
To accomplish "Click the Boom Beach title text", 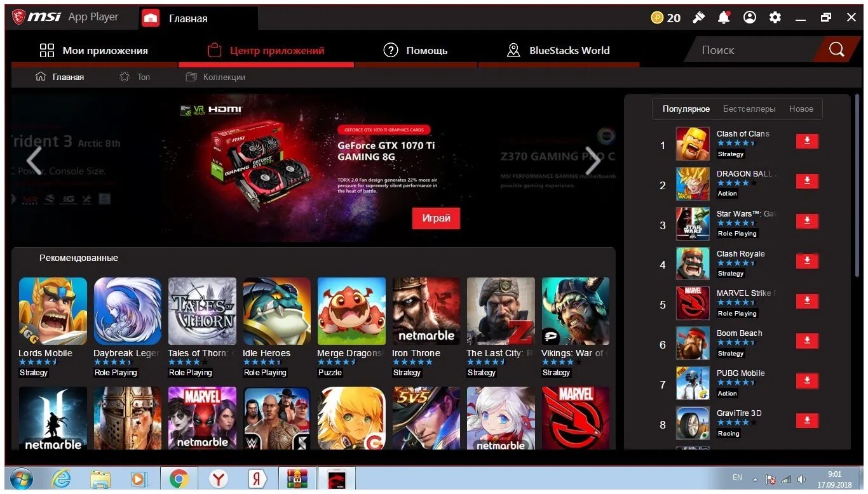I will click(x=740, y=333).
